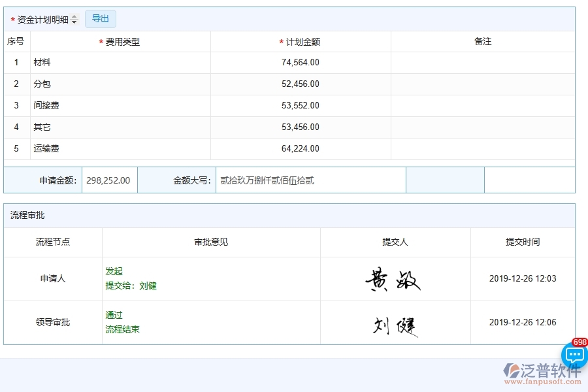
Task: Click the 流程审批 section header
Action: (25, 215)
